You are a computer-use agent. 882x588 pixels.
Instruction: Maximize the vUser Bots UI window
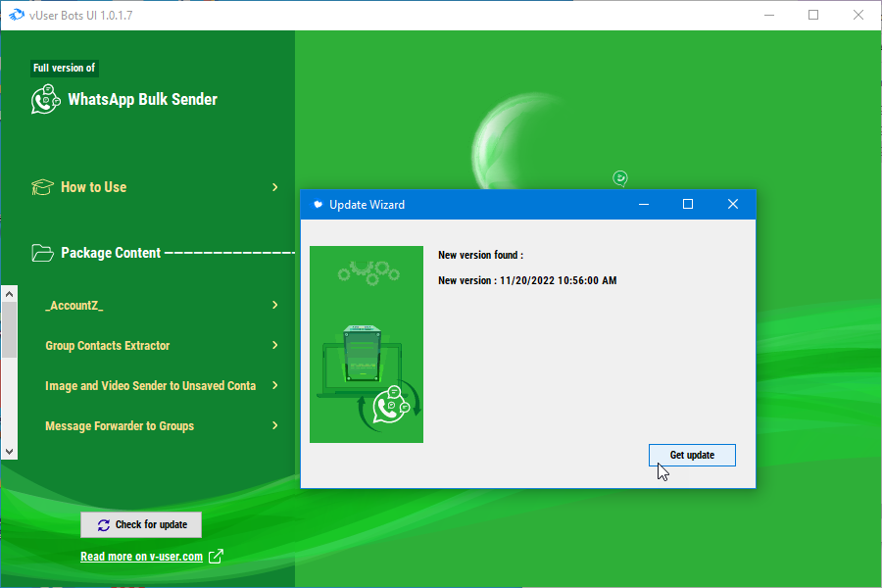tap(813, 15)
